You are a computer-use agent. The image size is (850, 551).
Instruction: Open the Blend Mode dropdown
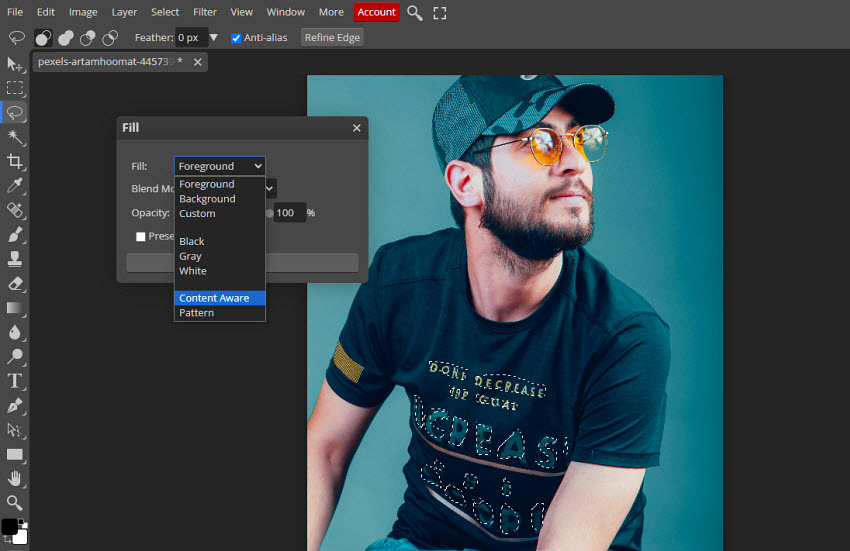269,189
